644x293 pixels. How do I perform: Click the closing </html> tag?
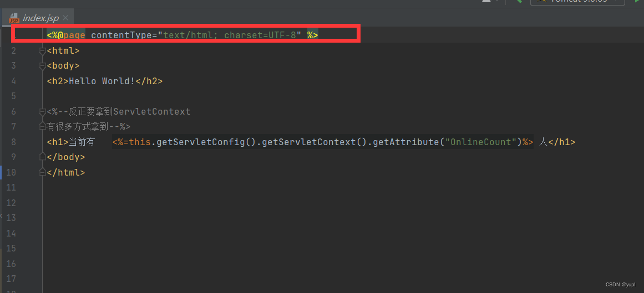[66, 172]
